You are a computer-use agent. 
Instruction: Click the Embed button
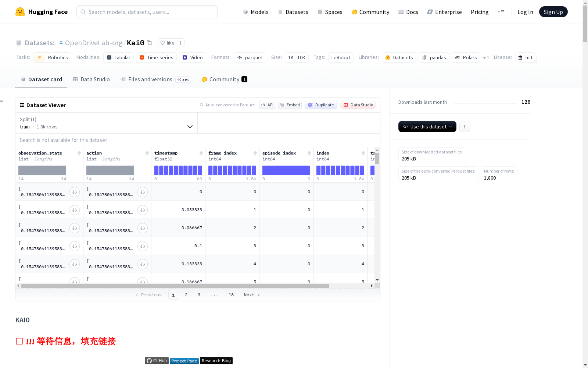pyautogui.click(x=290, y=105)
